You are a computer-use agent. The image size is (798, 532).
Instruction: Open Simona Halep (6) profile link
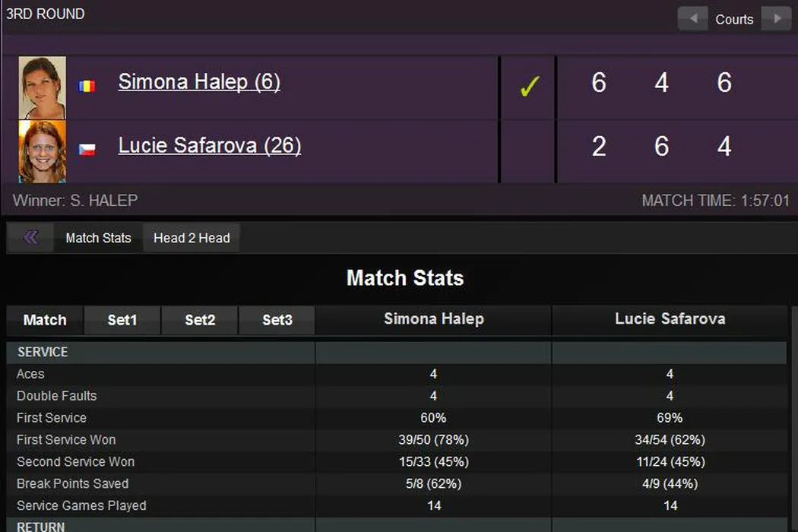pos(199,82)
